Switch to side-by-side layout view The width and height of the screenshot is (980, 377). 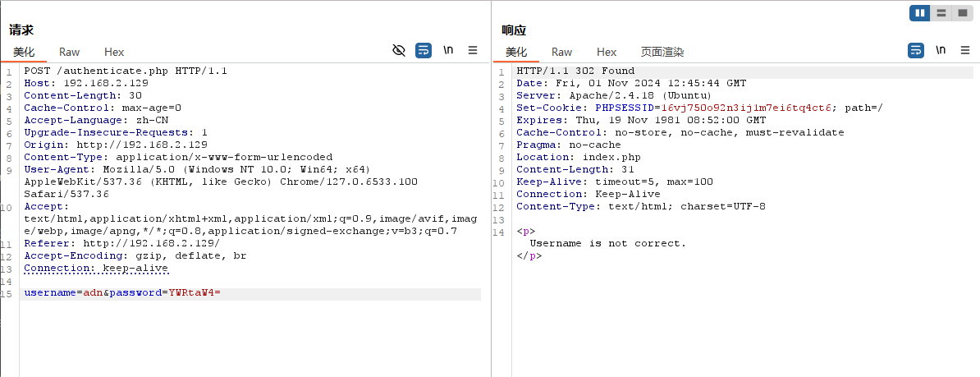point(920,13)
